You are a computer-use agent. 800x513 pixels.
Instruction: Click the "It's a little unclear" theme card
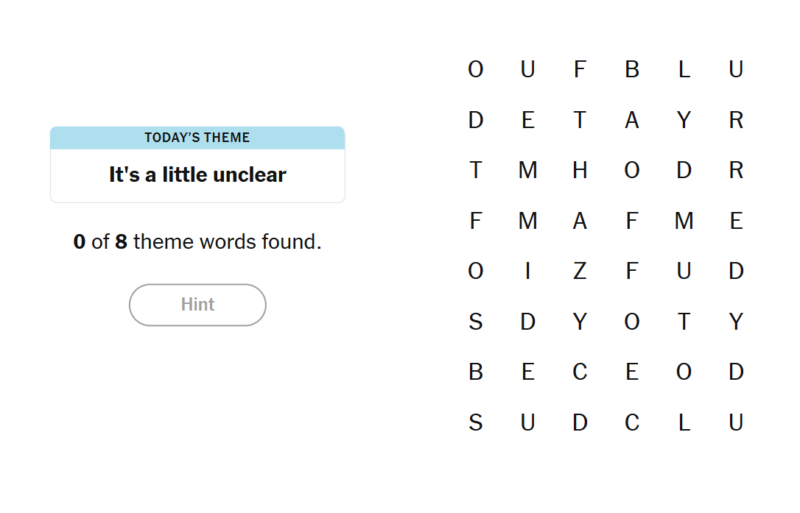(x=197, y=175)
